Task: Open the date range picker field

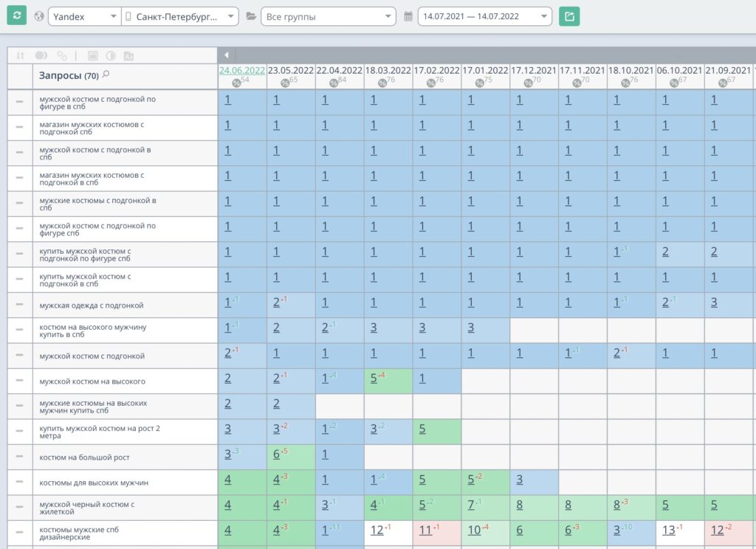Action: click(x=484, y=16)
